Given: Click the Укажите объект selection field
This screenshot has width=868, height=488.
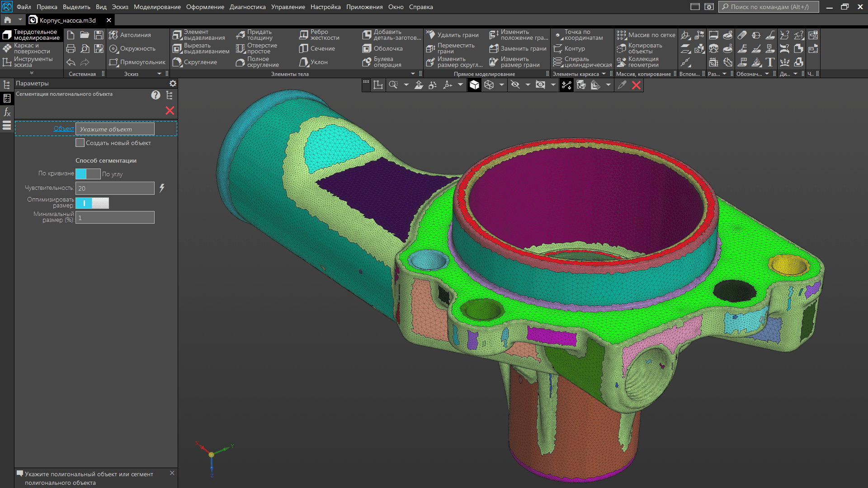Looking at the screenshot, I should coord(115,128).
